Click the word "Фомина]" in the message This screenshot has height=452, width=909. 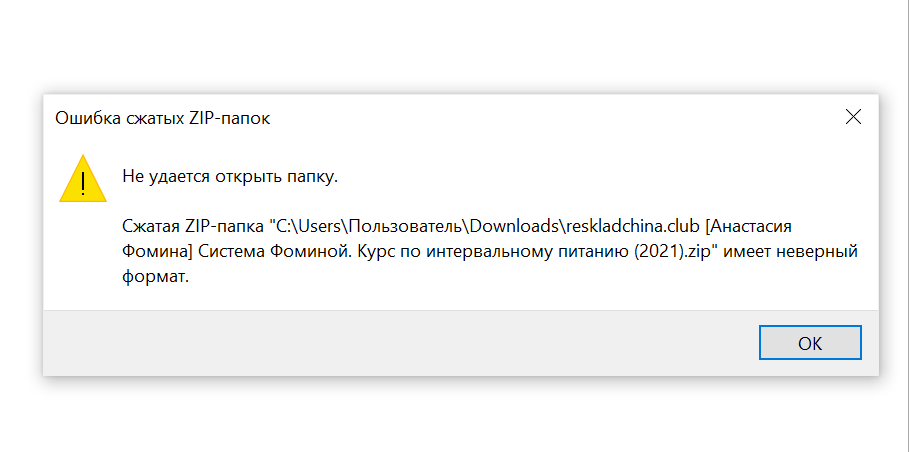[x=155, y=250]
